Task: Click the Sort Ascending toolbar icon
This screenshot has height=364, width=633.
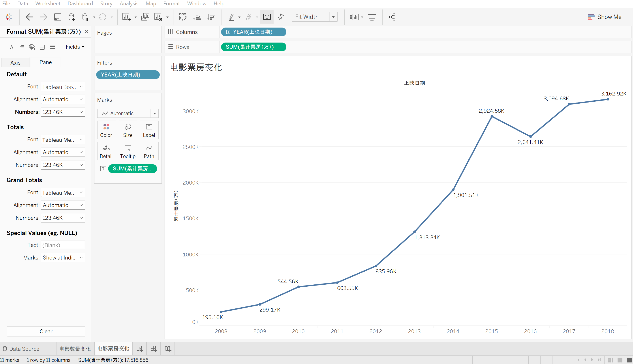Action: (197, 17)
